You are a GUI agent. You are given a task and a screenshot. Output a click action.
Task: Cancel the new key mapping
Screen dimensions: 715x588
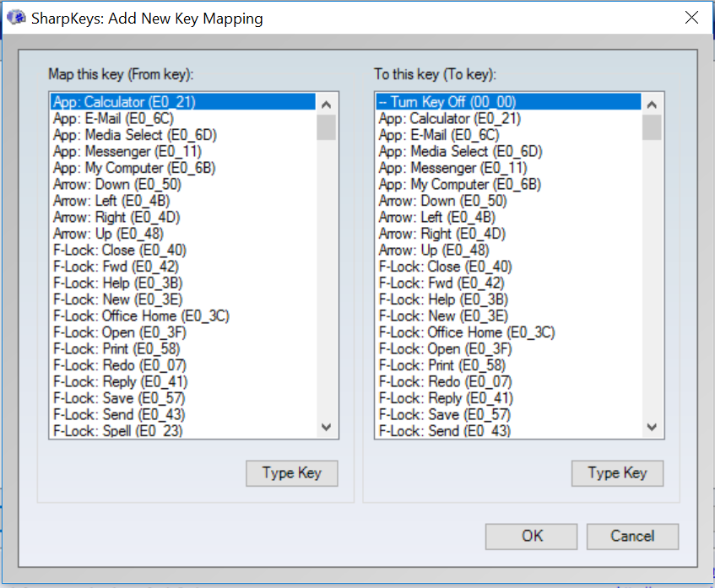pos(632,537)
